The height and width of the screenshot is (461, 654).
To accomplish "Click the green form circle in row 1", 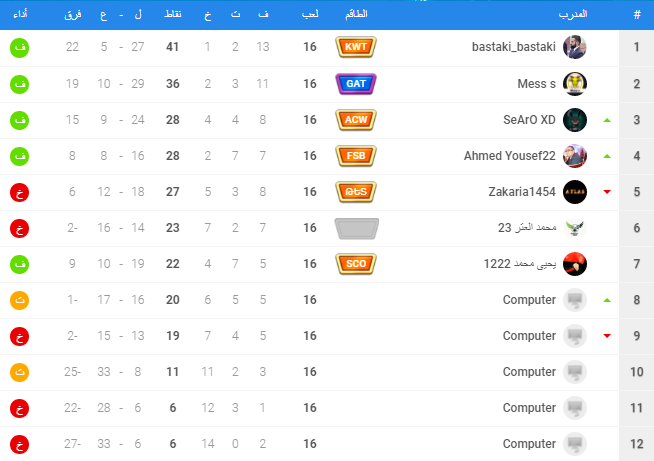I will click(x=20, y=48).
